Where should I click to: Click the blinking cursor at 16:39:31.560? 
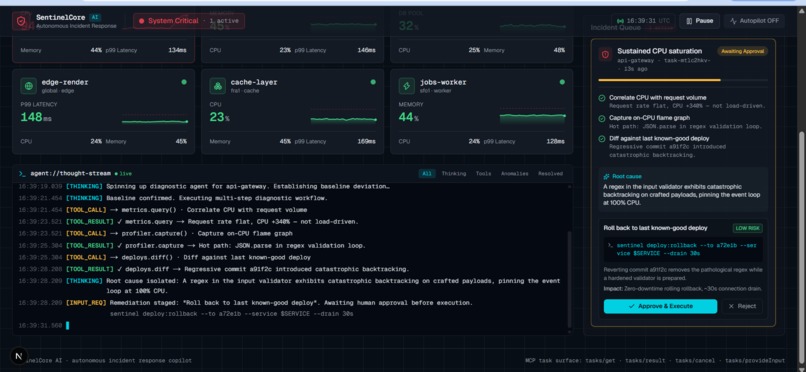[x=67, y=325]
